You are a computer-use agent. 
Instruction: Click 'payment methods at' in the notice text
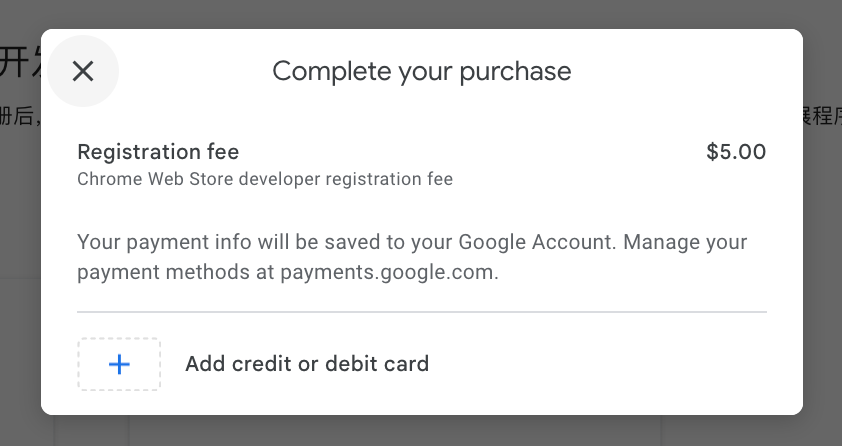point(176,272)
